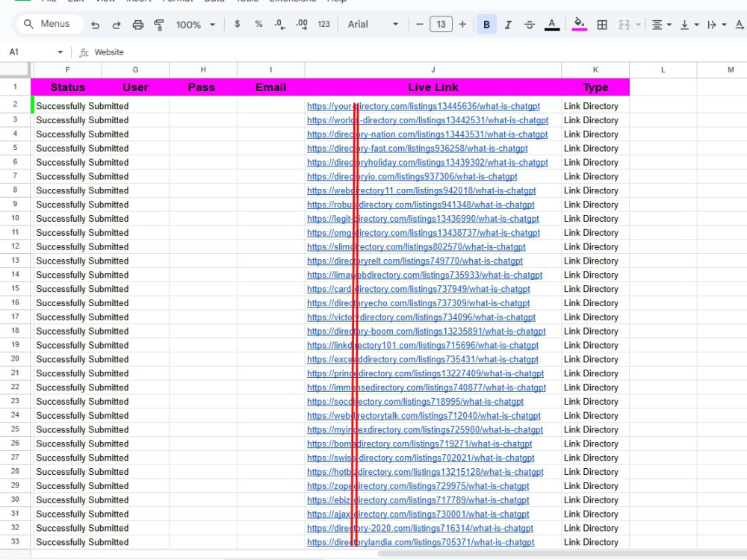This screenshot has height=560, width=747.
Task: Click Successfully Submitted in row 25
Action: coord(82,429)
